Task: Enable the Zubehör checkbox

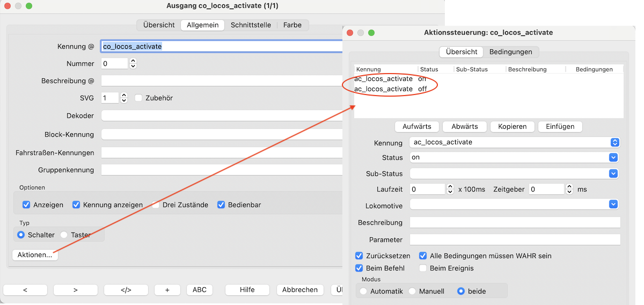Action: coord(138,98)
